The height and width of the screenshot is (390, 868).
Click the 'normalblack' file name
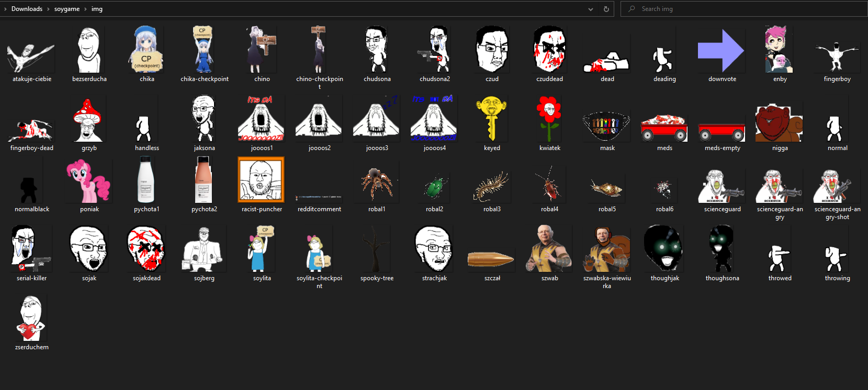point(31,209)
